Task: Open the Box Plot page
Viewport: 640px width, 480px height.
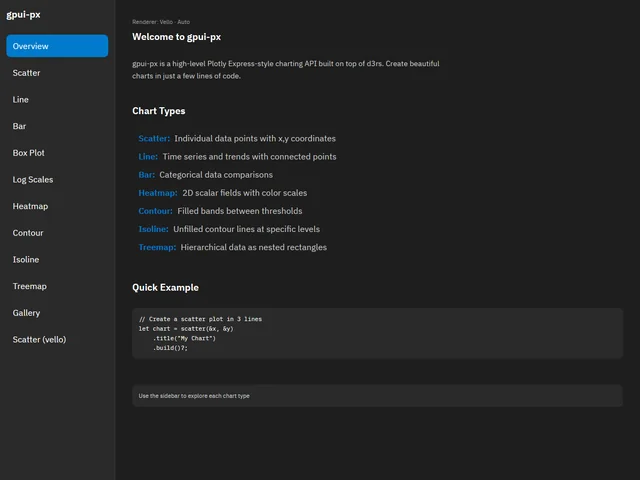Action: (x=57, y=153)
